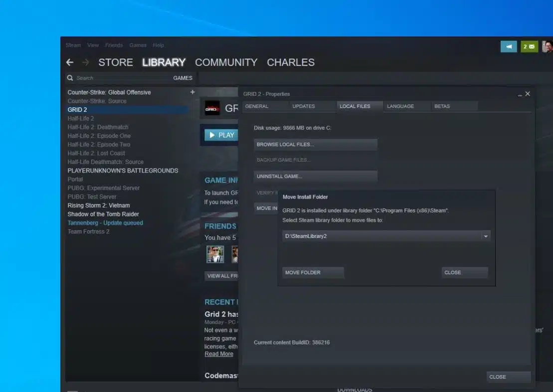553x392 pixels.
Task: Click the Grid 2 recent news headline
Action: [221, 314]
